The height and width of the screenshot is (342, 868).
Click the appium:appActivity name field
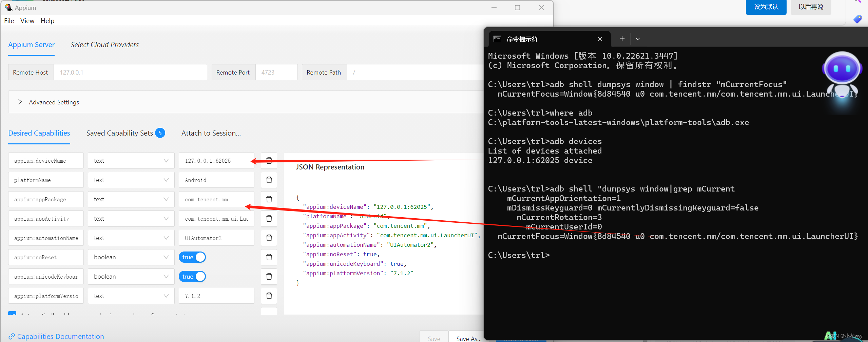tap(46, 219)
